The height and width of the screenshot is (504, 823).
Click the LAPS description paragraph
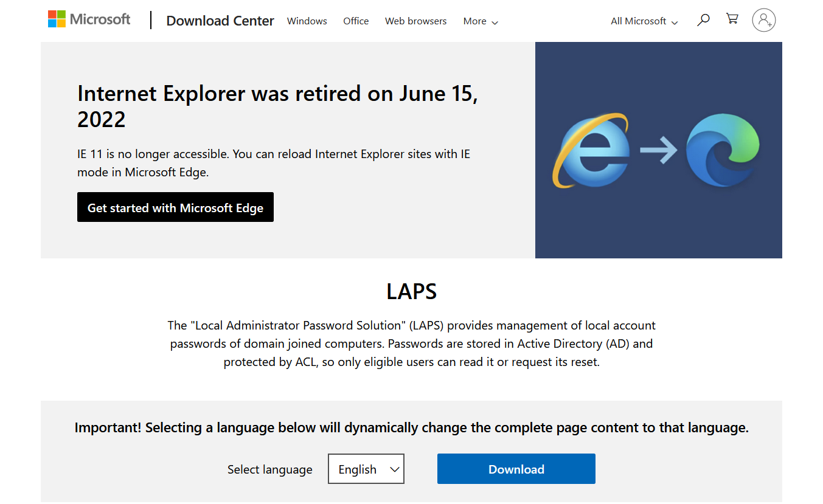(x=412, y=343)
